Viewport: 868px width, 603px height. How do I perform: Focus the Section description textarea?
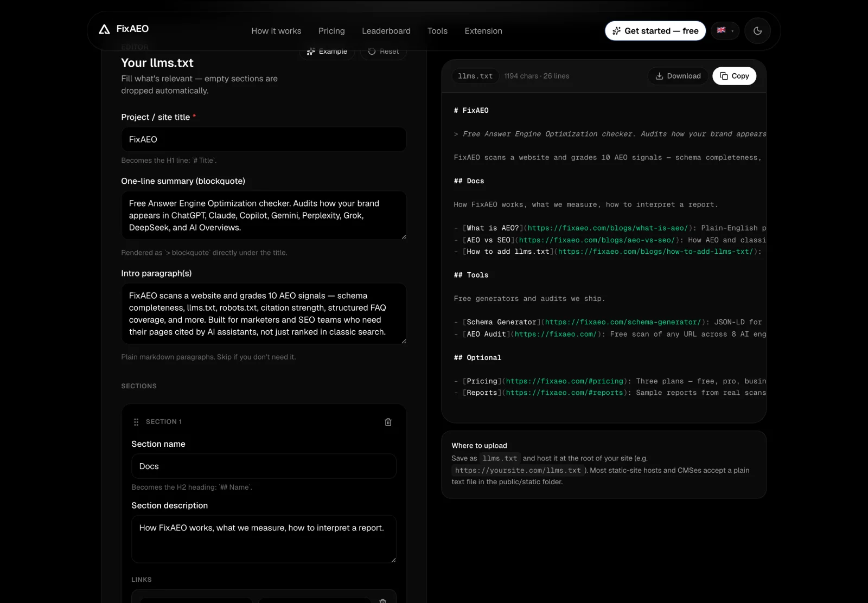(264, 539)
